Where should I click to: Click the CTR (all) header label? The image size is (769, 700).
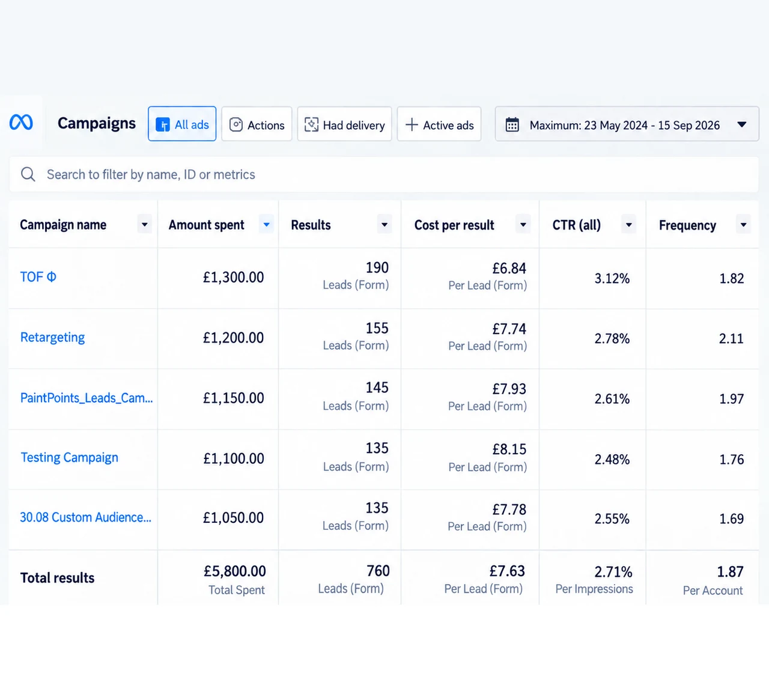576,225
